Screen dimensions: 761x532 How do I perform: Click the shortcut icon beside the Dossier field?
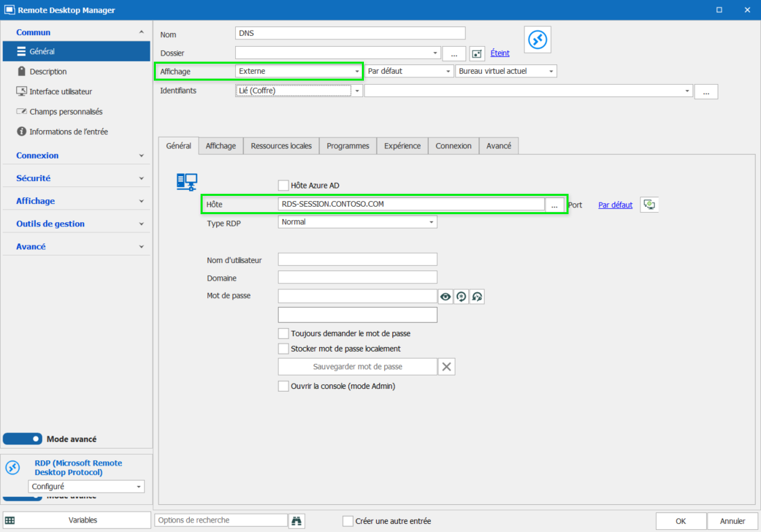[x=478, y=53]
